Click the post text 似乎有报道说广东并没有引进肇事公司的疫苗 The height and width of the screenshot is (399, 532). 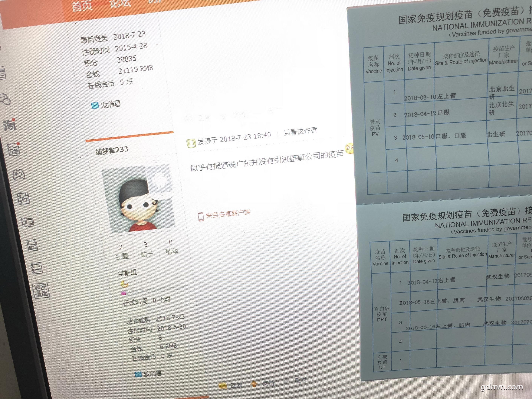267,161
